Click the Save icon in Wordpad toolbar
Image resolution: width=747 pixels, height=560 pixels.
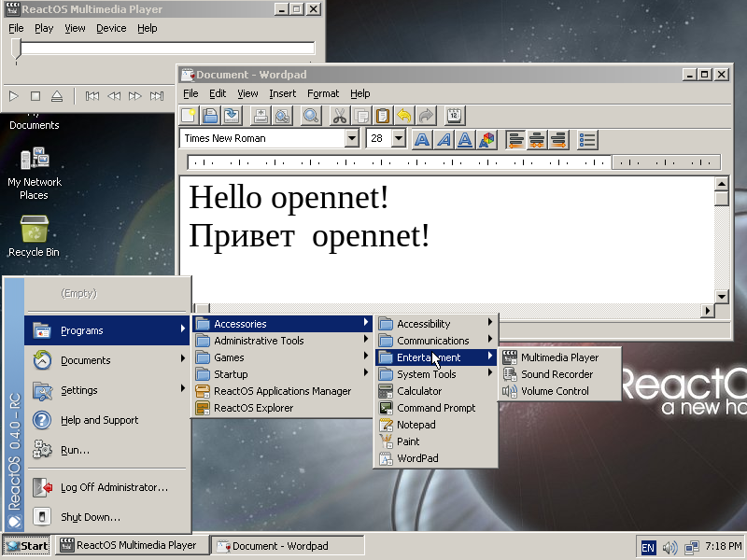click(232, 116)
